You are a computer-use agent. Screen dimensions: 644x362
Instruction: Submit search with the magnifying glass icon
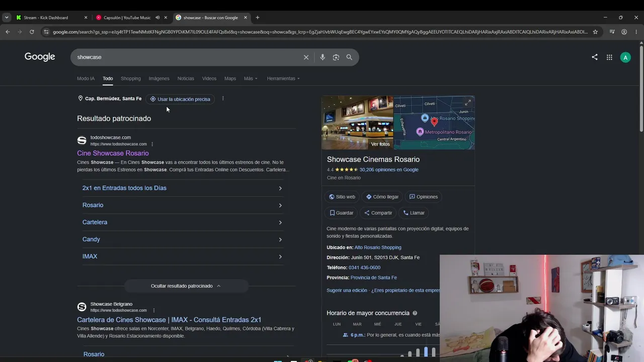tap(349, 57)
